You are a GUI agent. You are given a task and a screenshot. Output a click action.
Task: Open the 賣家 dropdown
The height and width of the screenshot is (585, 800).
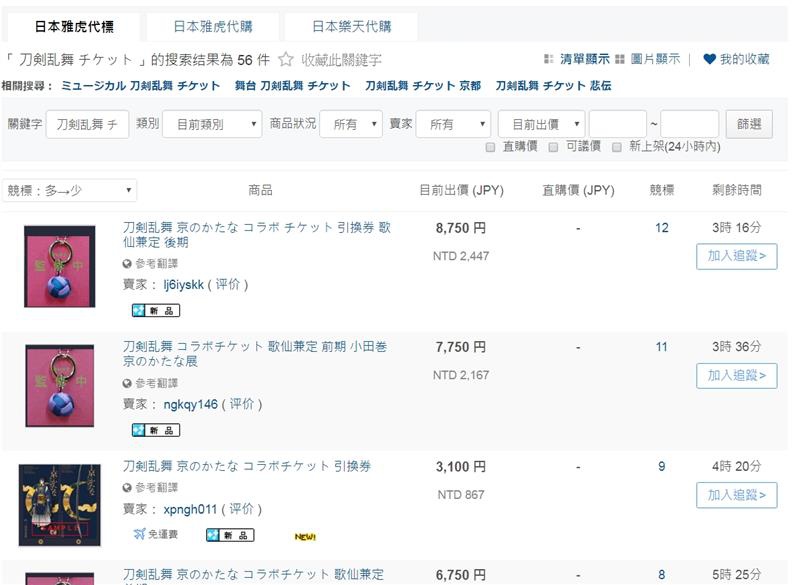pyautogui.click(x=453, y=124)
